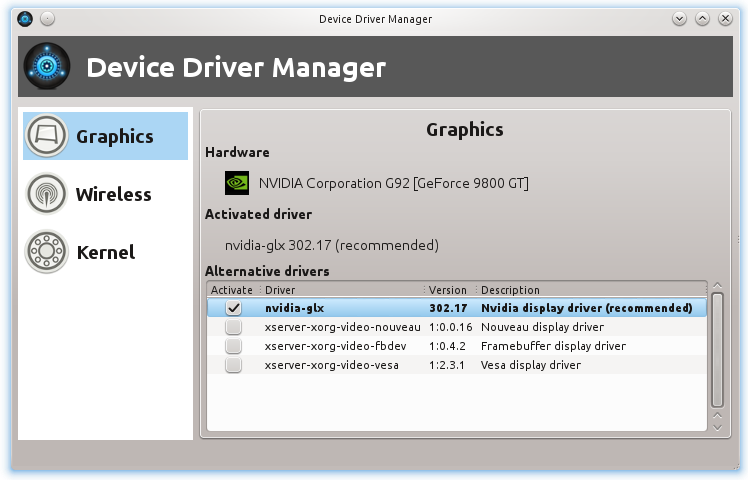The width and height of the screenshot is (748, 480).
Task: Click the Framebuffer display driver description
Action: point(553,346)
